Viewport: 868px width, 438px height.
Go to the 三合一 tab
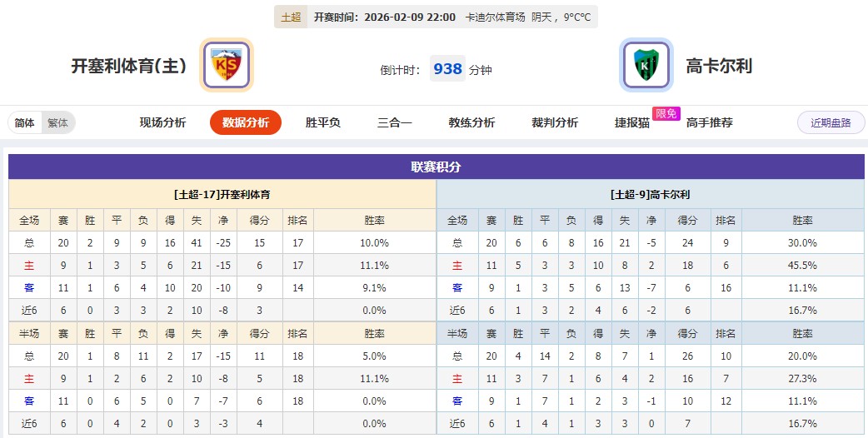tap(395, 122)
